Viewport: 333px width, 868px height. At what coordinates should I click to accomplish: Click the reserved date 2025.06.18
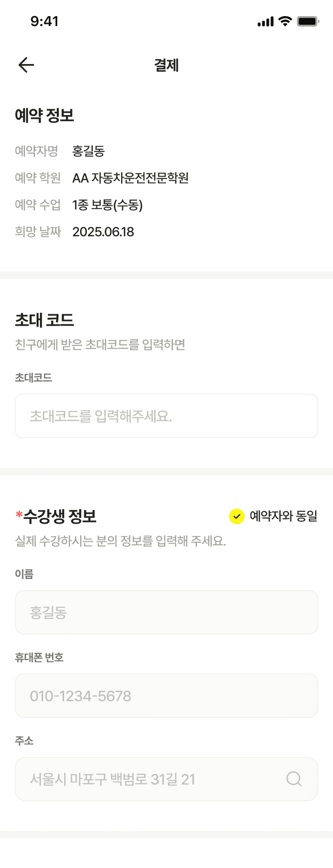click(103, 231)
